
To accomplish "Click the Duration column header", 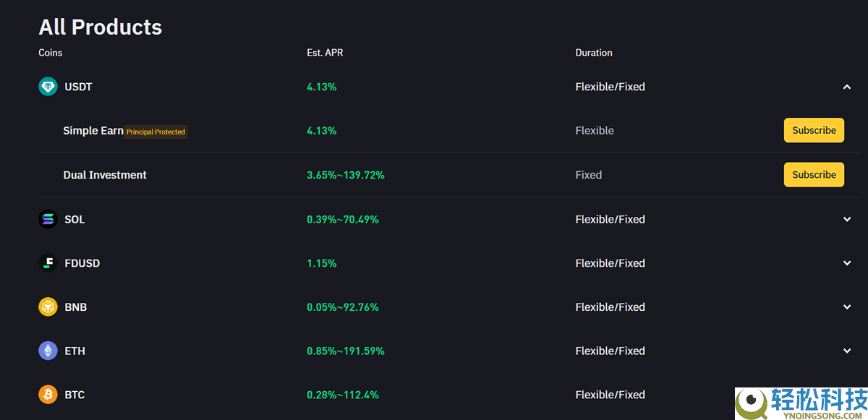I will [x=594, y=53].
